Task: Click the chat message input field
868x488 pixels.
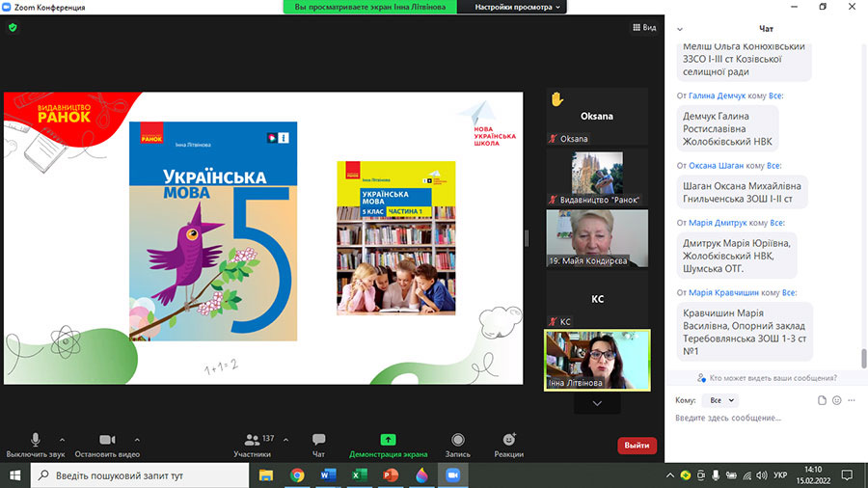Action: (766, 419)
